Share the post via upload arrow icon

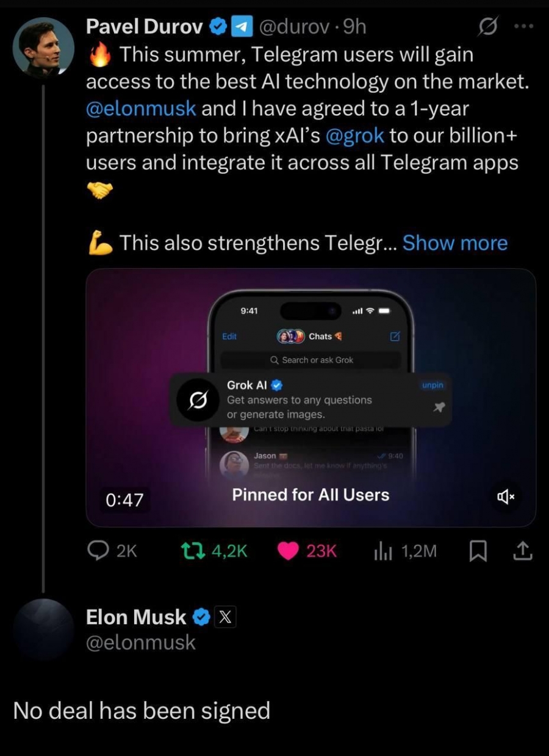(523, 551)
